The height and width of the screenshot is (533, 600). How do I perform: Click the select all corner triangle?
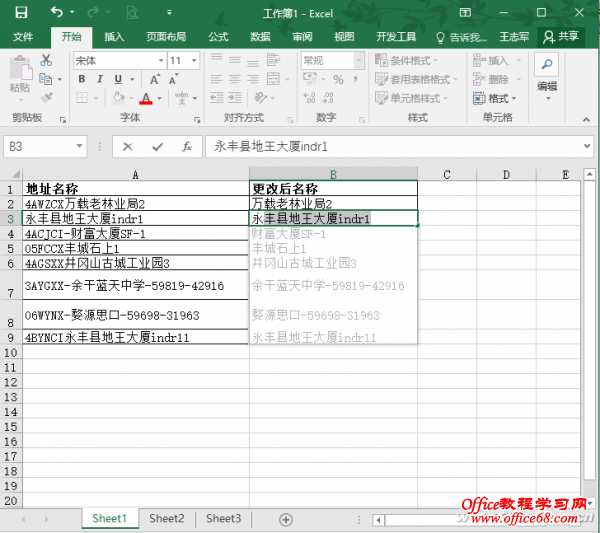point(15,174)
